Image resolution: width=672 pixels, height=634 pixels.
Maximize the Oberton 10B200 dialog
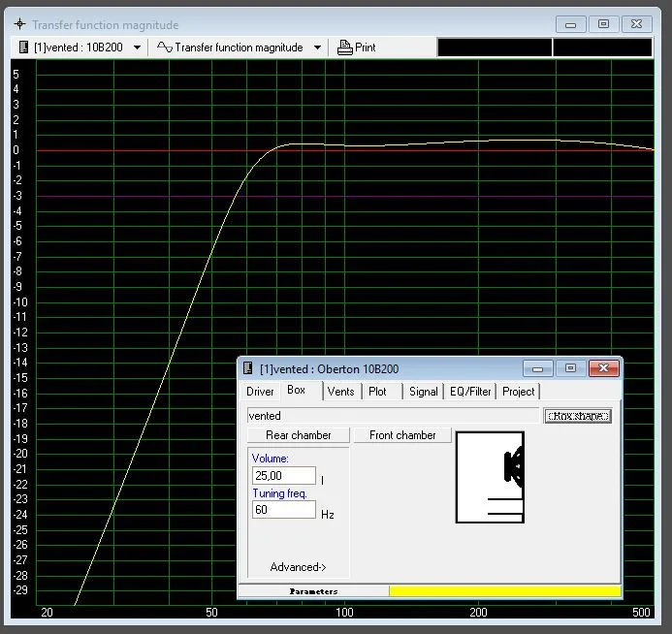[x=570, y=368]
